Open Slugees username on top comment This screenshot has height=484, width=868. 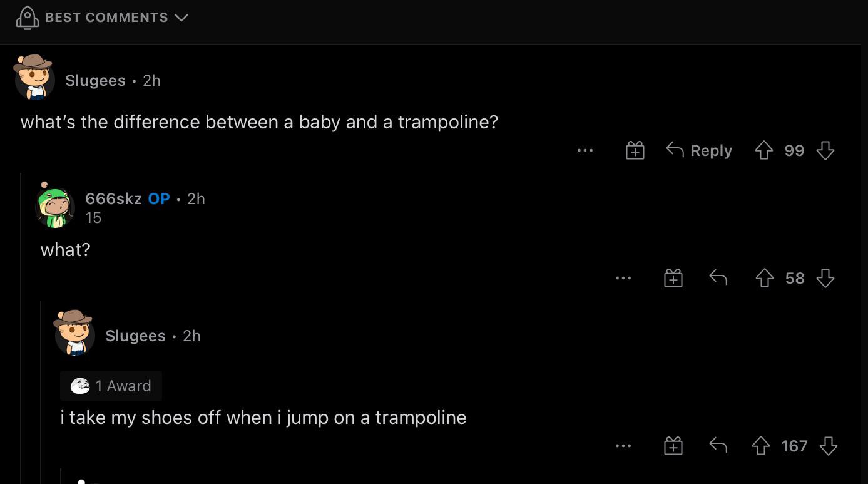(95, 81)
